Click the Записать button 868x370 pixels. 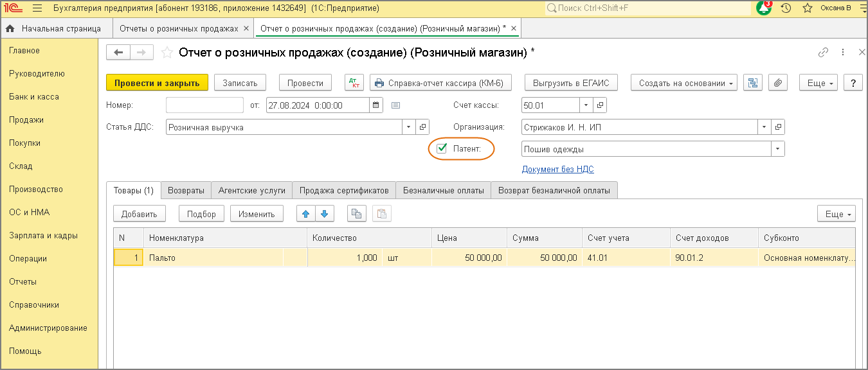pyautogui.click(x=240, y=83)
